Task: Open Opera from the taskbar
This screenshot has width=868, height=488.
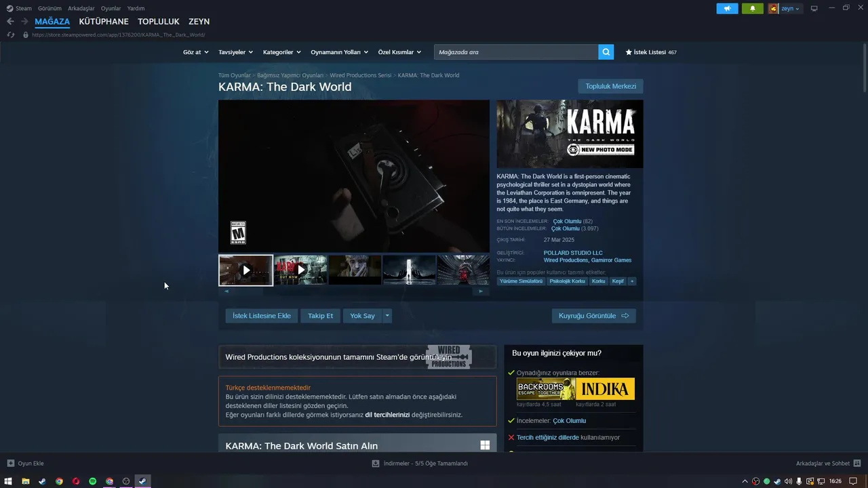Action: click(76, 481)
